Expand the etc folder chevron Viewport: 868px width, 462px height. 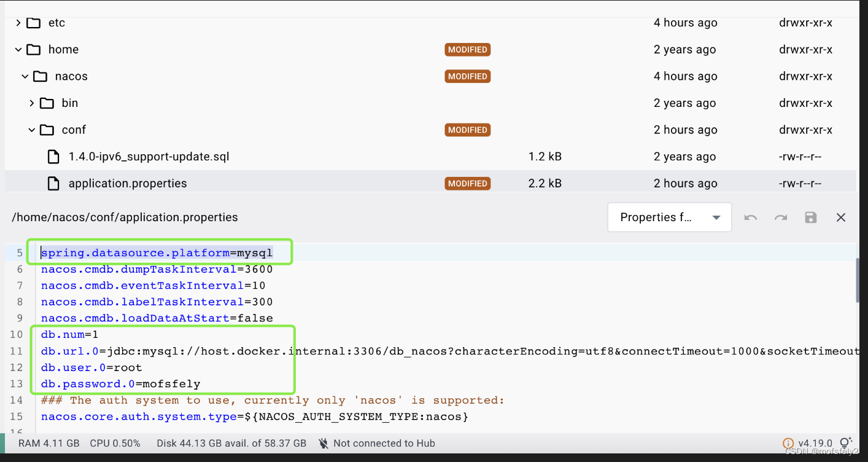tap(18, 23)
